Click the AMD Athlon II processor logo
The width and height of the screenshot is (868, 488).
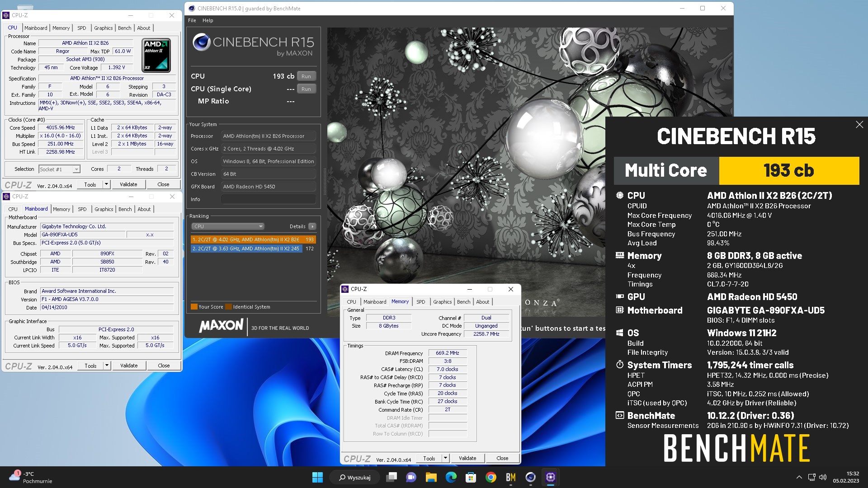pos(156,55)
